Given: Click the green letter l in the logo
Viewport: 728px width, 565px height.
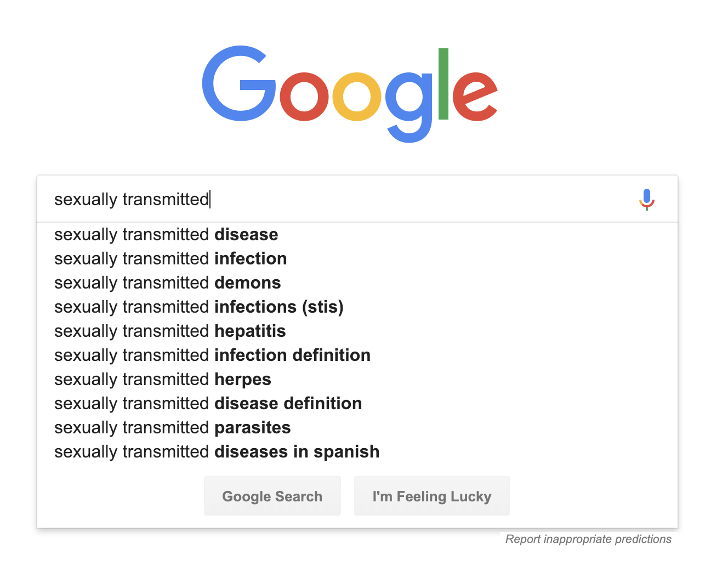Looking at the screenshot, I should coord(443,84).
